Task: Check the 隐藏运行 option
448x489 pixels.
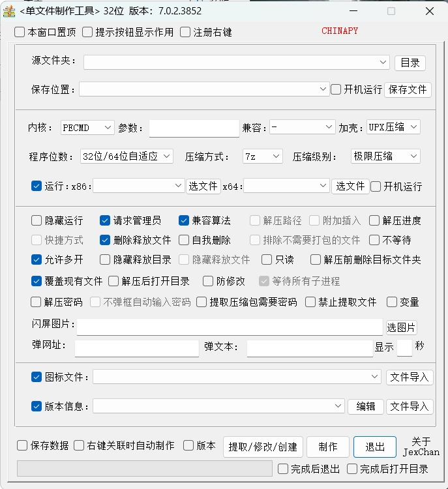Action: click(x=37, y=221)
